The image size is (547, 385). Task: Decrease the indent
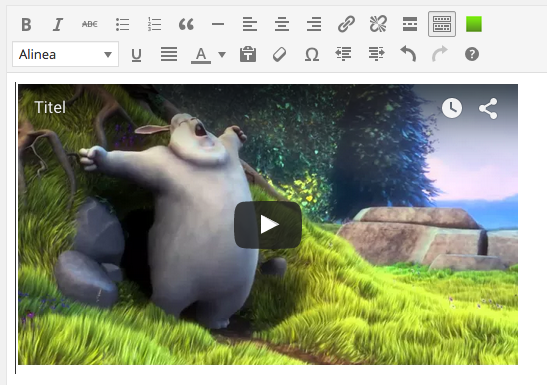pyautogui.click(x=344, y=54)
